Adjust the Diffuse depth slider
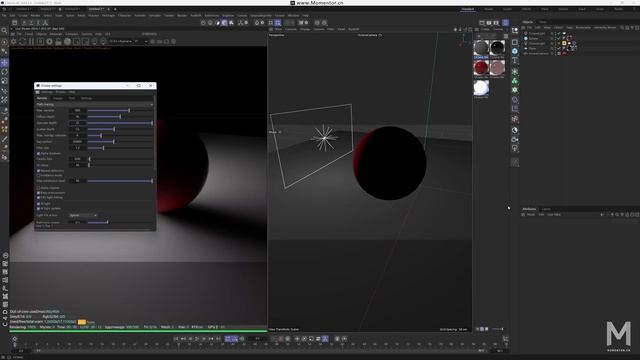The image size is (640, 360). pos(120,117)
